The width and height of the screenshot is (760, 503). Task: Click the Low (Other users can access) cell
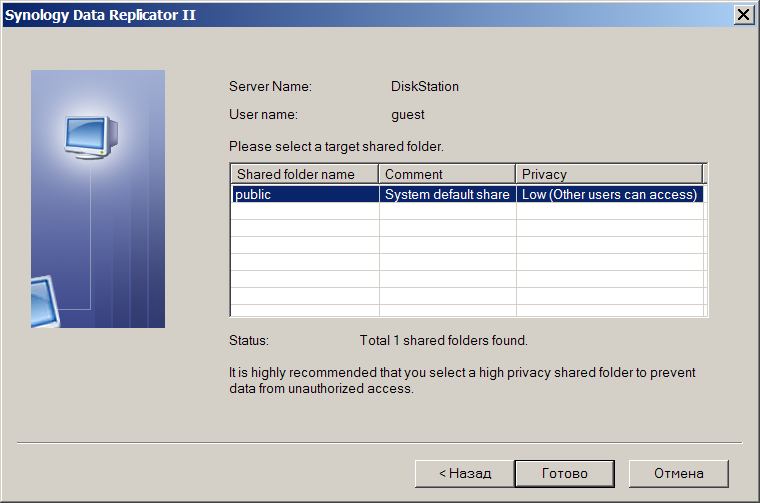609,194
